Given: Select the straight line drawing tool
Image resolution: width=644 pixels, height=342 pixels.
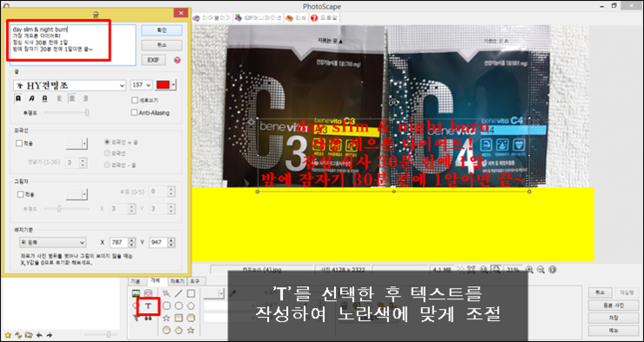Looking at the screenshot, I should (178, 293).
